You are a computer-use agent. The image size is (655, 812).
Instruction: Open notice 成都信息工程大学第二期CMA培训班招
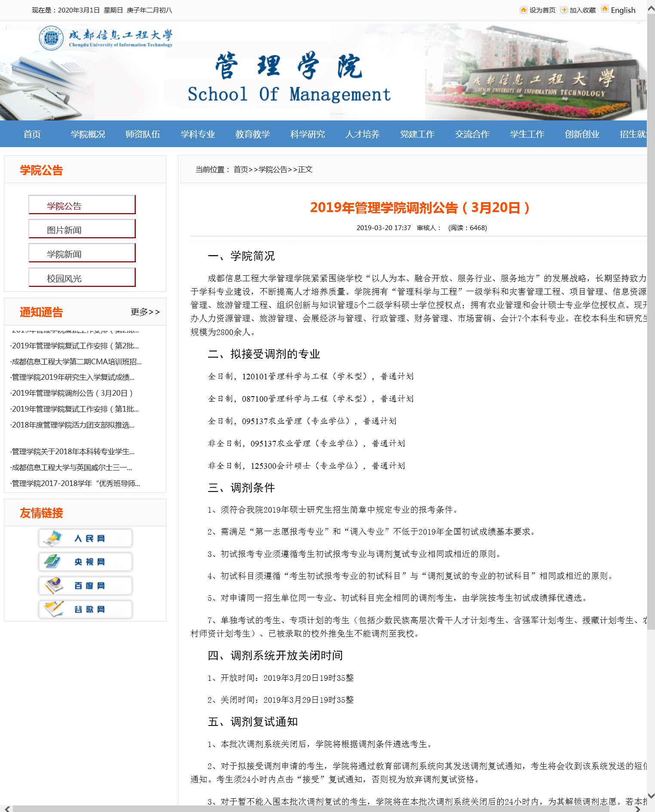tap(76, 362)
